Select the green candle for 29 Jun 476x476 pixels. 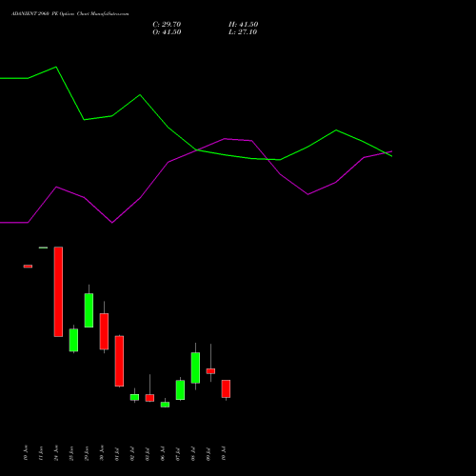pos(89,310)
